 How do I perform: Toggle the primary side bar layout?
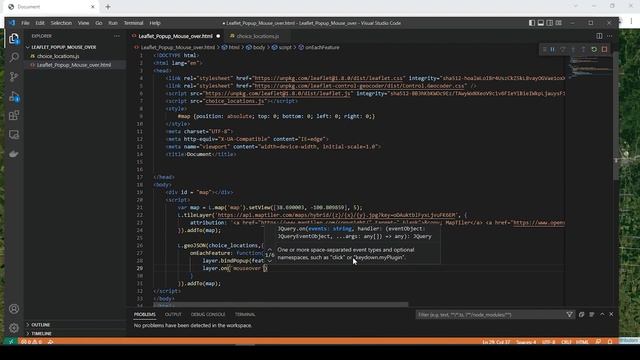pos(532,23)
